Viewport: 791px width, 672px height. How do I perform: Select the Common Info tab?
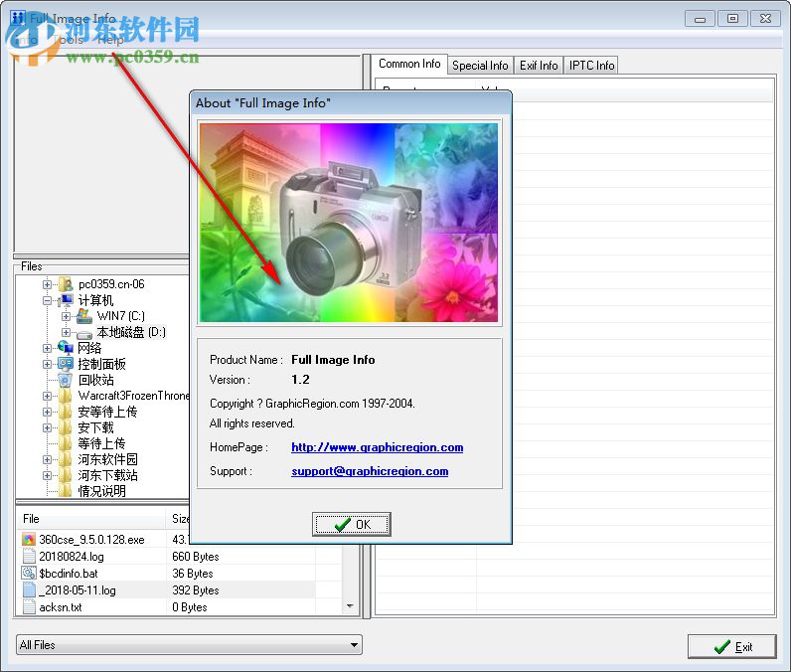click(x=409, y=64)
